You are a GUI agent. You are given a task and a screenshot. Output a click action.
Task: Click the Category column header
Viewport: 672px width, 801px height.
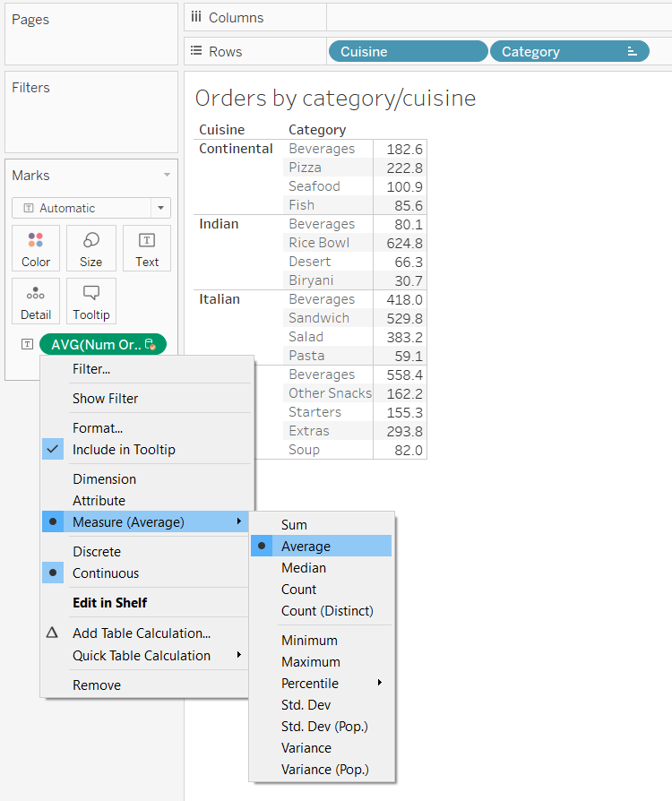(317, 130)
